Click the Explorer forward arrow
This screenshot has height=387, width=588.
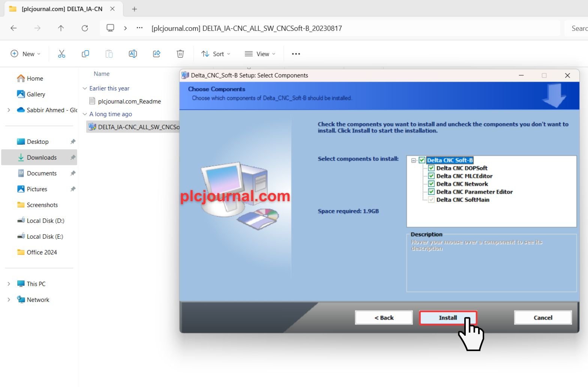click(37, 28)
